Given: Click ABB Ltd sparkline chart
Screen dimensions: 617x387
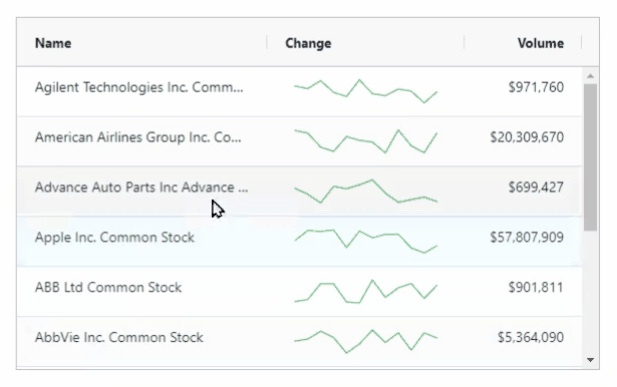Looking at the screenshot, I should pyautogui.click(x=366, y=291).
